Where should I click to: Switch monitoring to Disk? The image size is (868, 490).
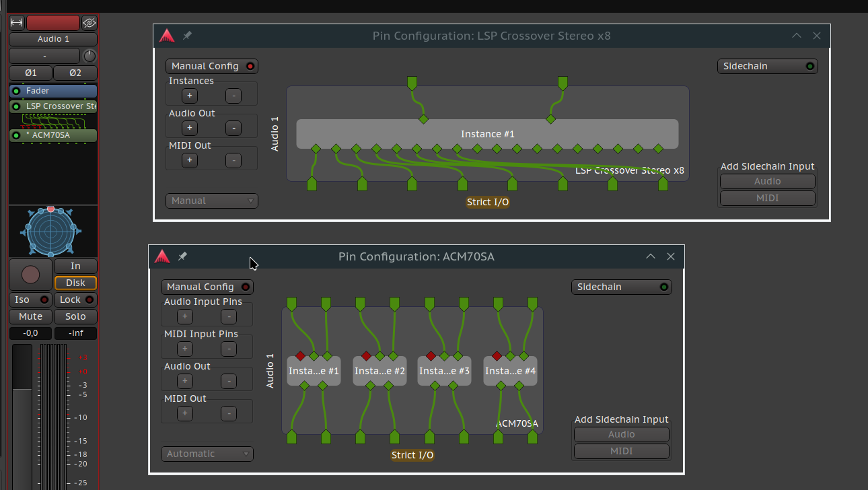click(x=75, y=283)
